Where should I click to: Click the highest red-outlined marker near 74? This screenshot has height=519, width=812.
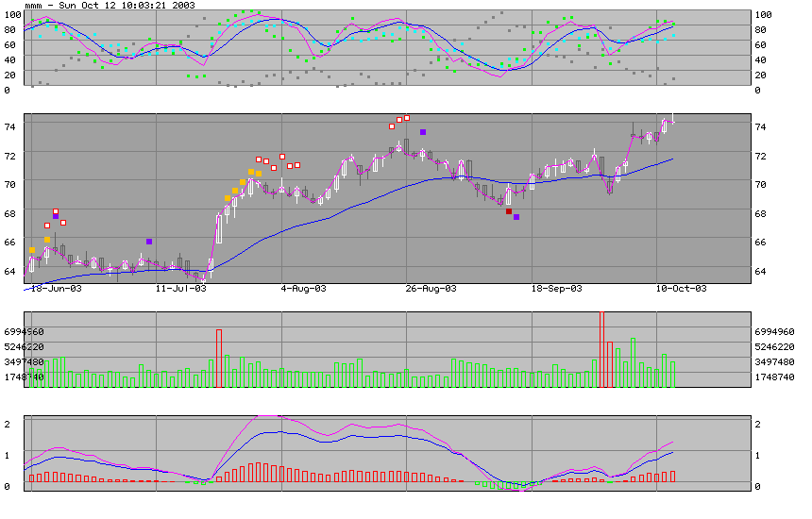pyautogui.click(x=406, y=118)
